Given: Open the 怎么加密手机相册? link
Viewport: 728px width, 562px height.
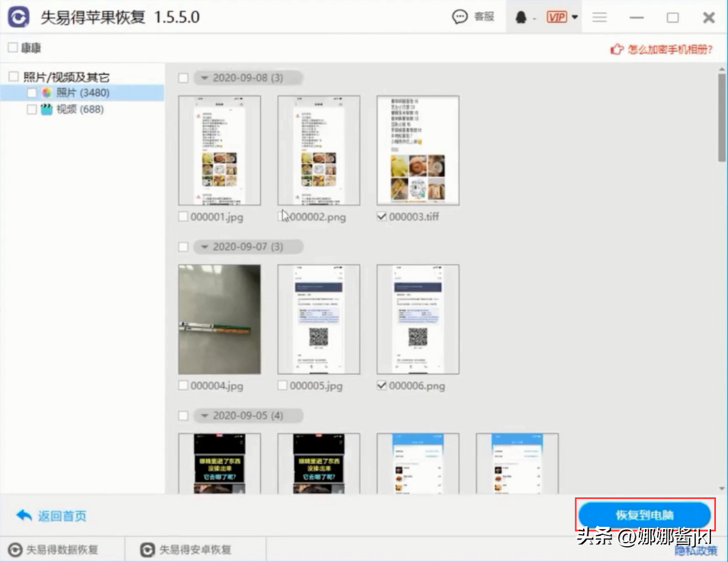Looking at the screenshot, I should [x=670, y=50].
